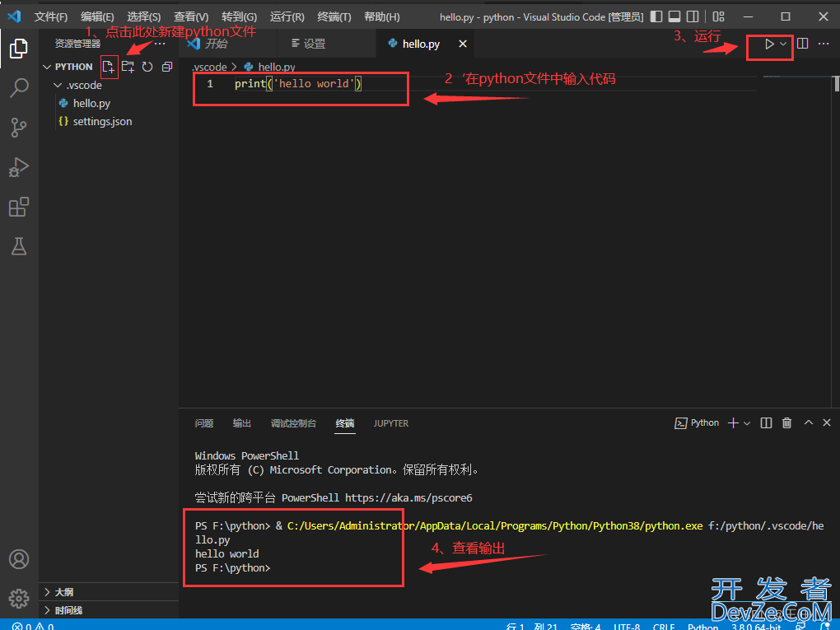Screen dimensions: 840x630
Task: Switch to the 开始 editor tab
Action: 228,44
